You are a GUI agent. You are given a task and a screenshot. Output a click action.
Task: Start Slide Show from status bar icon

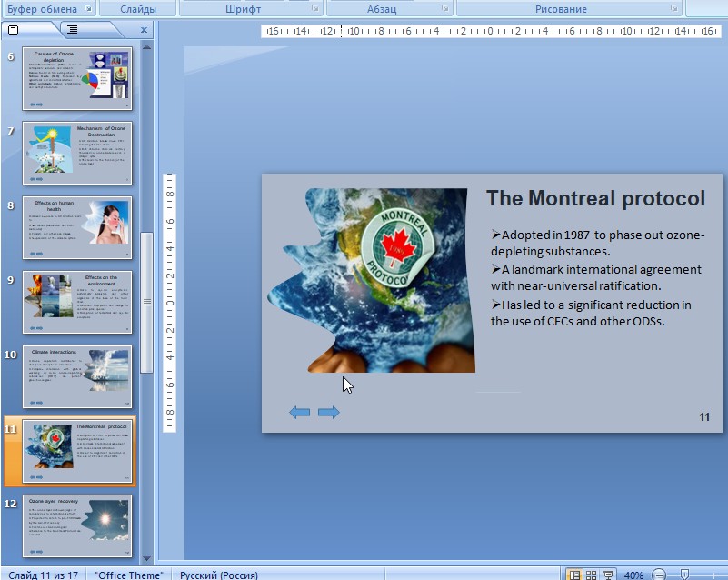pos(608,575)
